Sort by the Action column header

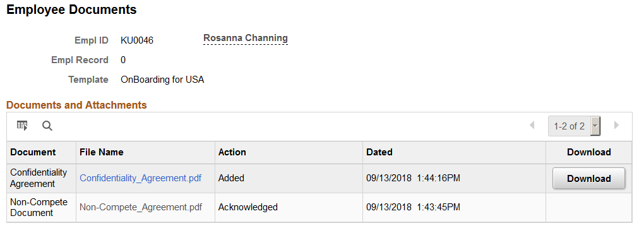coord(232,152)
